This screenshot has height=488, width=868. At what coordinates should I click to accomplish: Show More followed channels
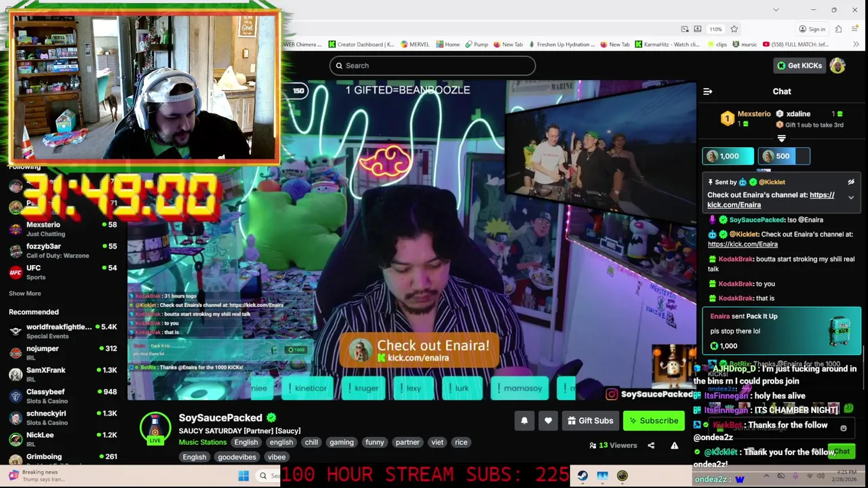point(25,293)
